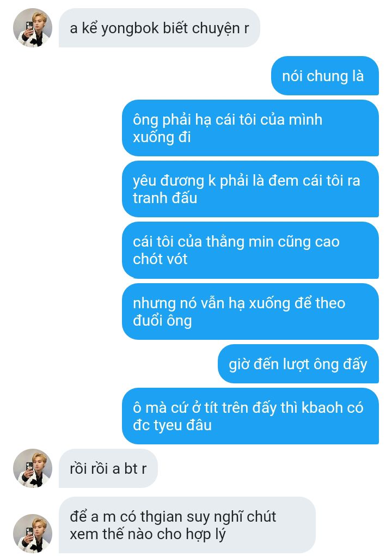Screen dimensions: 392x556
Task: Open sender avatar beside 'để a m có thgian' message
Action: (33, 534)
